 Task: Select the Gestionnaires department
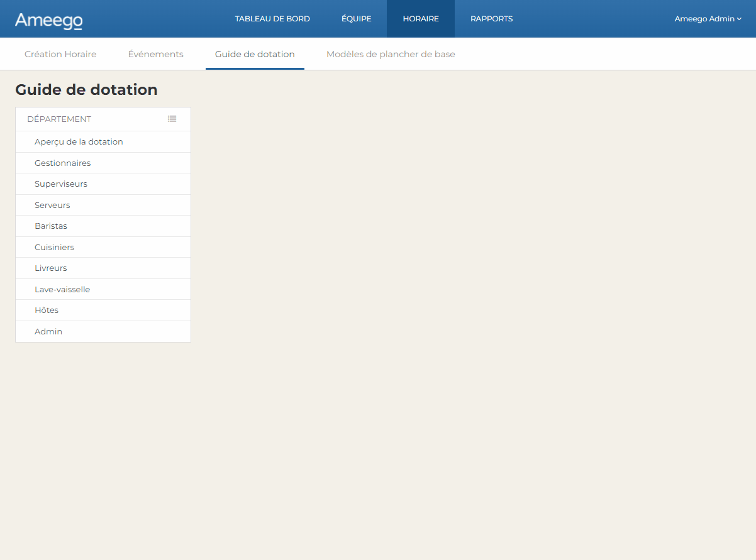pos(62,163)
